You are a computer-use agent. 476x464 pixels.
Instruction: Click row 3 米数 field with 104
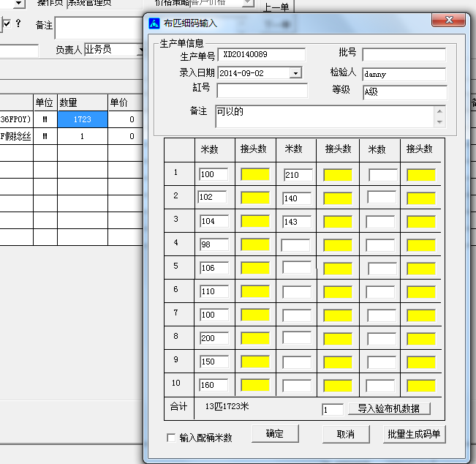tap(214, 221)
